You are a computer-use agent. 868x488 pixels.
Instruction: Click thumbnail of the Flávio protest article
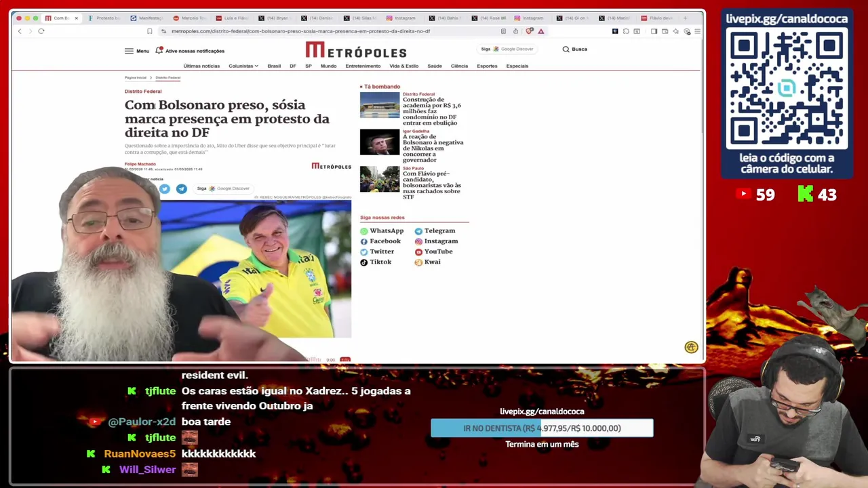(x=380, y=180)
